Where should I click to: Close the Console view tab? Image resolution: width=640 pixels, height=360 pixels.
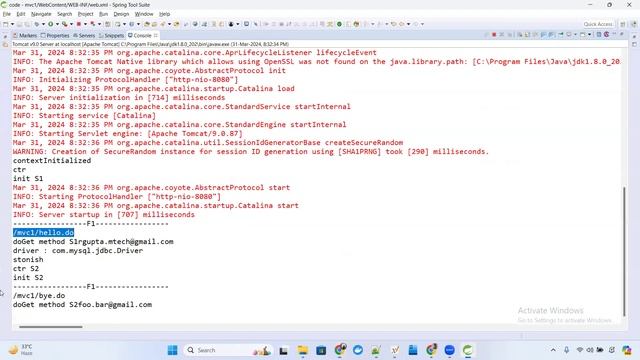[156, 36]
